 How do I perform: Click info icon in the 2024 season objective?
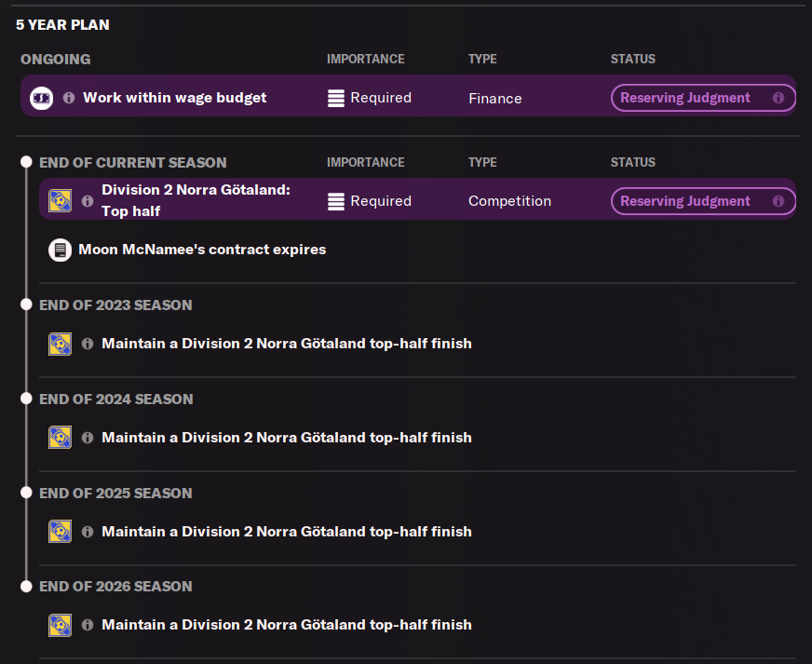(88, 438)
